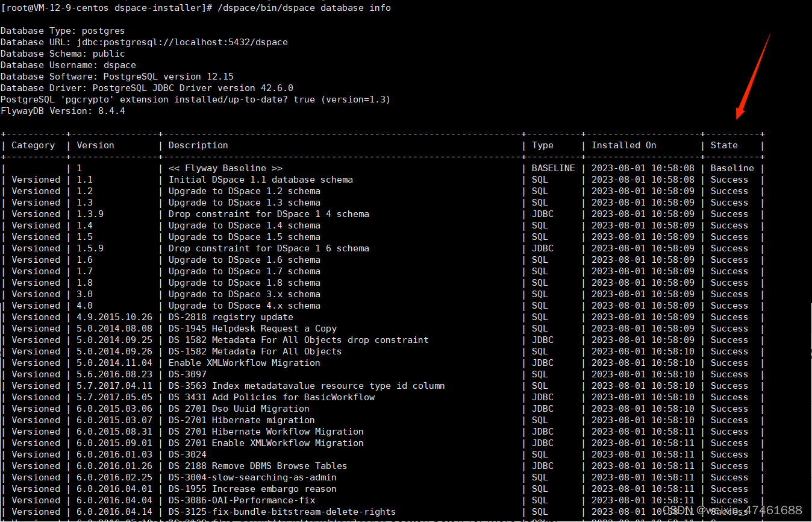Image resolution: width=812 pixels, height=522 pixels.
Task: Select the FlywayDB Version: 8.4.4 line
Action: pos(62,110)
